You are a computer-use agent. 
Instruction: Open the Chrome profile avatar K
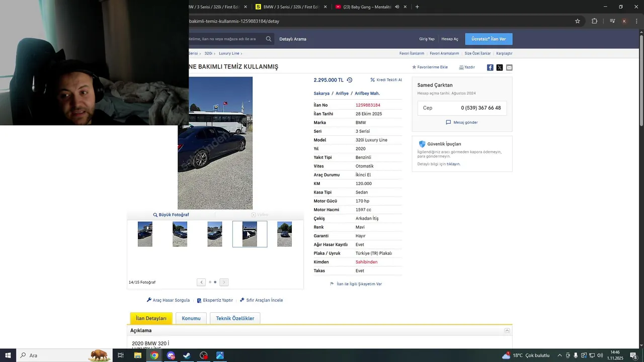624,21
